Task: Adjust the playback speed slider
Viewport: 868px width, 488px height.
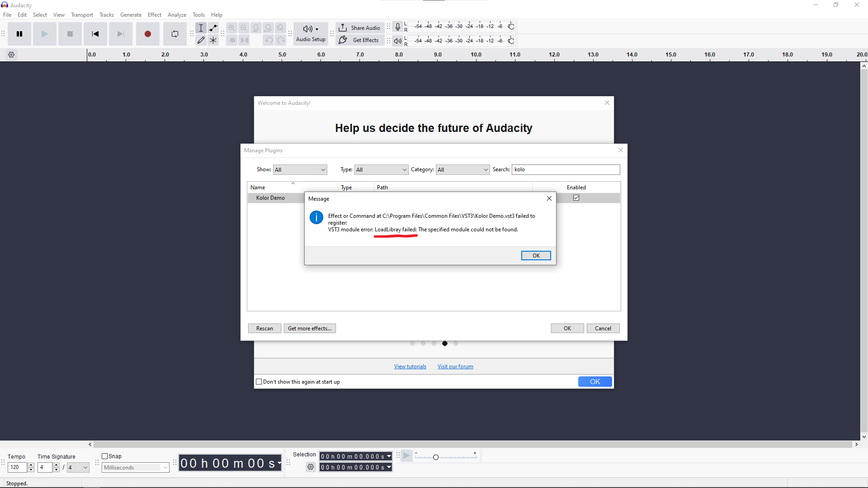Action: (x=436, y=457)
